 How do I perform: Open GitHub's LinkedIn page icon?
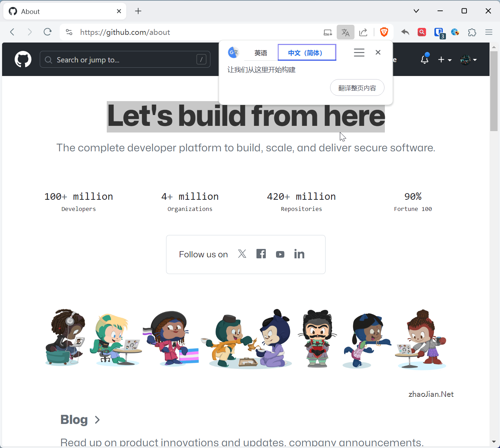click(x=299, y=254)
